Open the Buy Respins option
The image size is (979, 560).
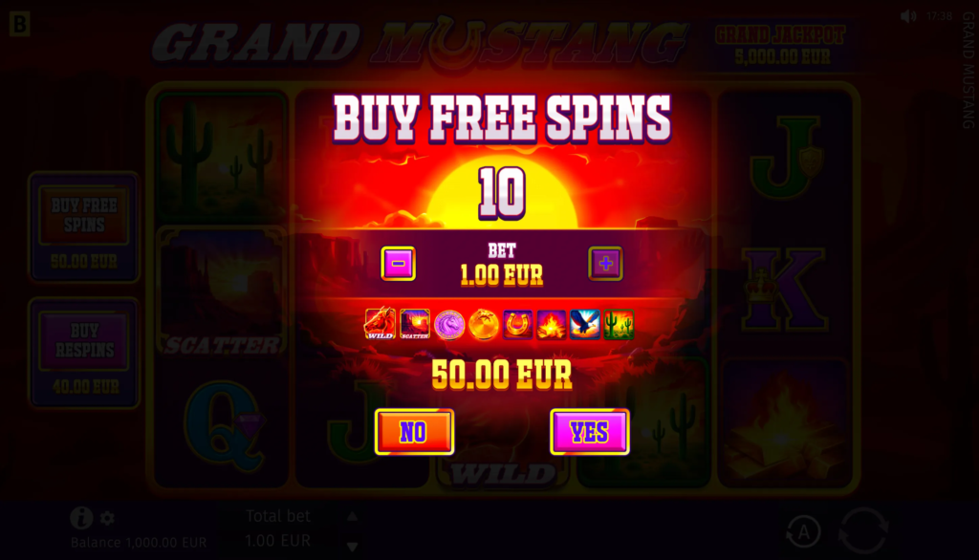point(84,354)
